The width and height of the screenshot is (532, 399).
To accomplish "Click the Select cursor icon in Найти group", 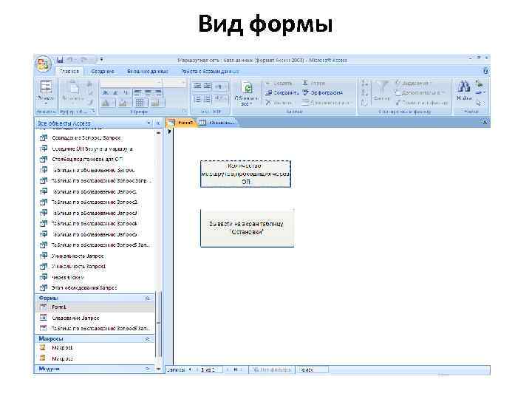I will [x=479, y=103].
